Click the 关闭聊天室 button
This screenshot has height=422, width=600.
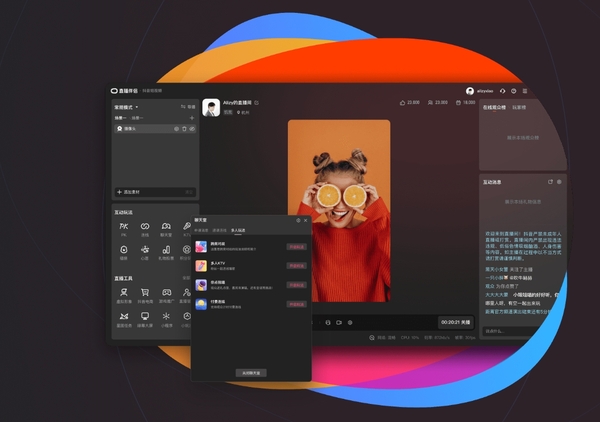point(251,372)
